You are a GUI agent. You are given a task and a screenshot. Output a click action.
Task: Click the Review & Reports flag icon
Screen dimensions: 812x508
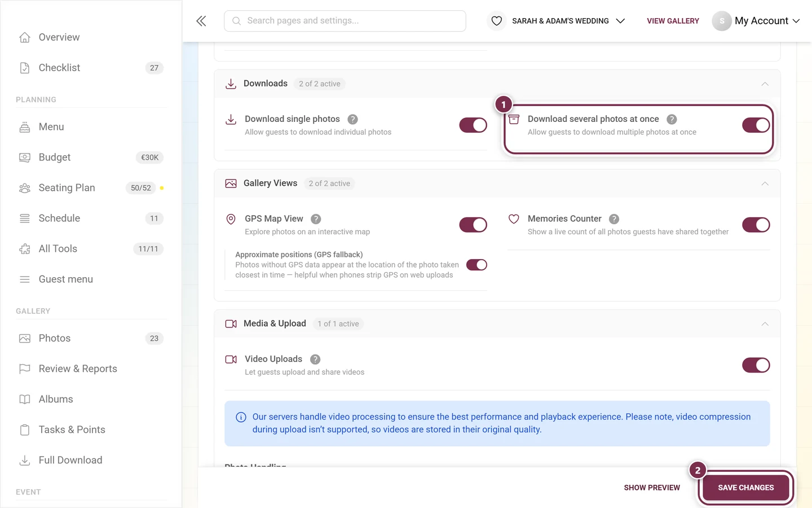coord(25,369)
